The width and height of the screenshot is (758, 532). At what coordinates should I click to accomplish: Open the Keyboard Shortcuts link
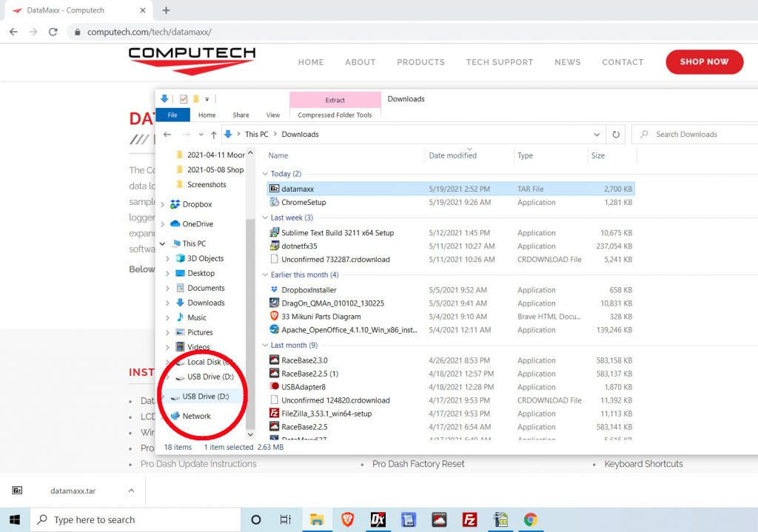pyautogui.click(x=643, y=464)
